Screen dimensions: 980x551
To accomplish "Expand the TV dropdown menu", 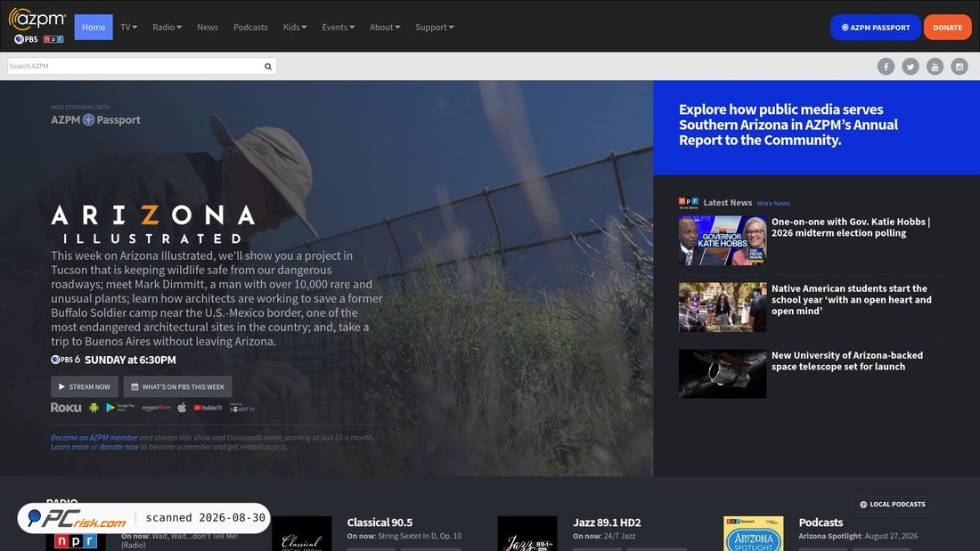I will point(129,27).
